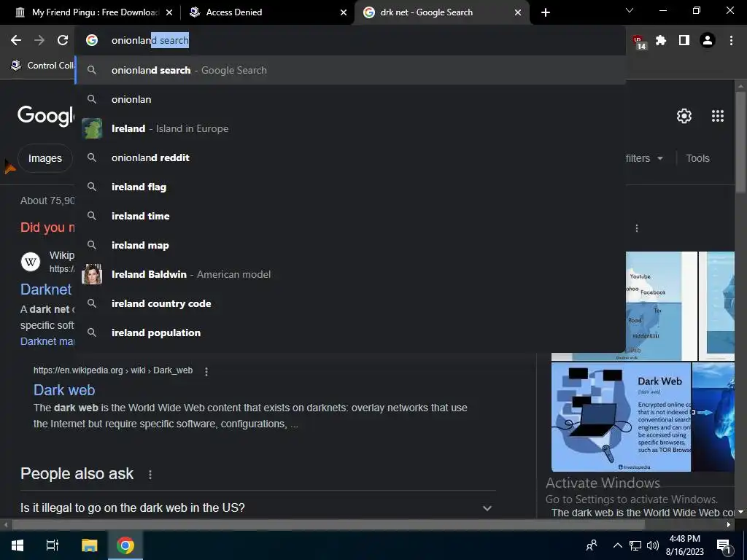Open the Dark Web Investopedia image
Viewport: 747px width, 560px height.
621,416
